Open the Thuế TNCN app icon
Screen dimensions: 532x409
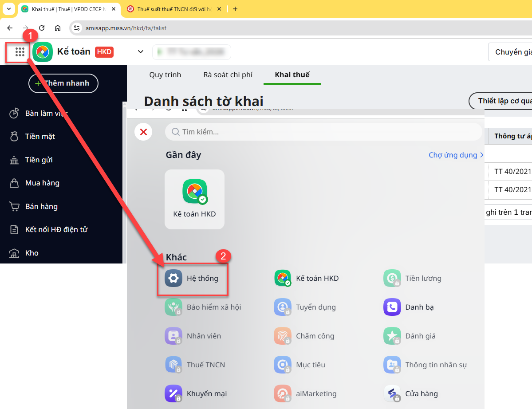tap(173, 365)
